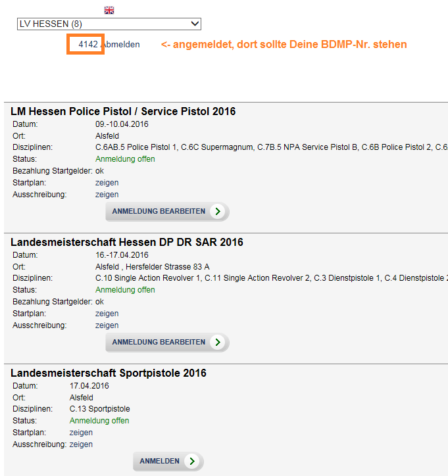The height and width of the screenshot is (476, 448).
Task: Select heading Landesmeisterschaft Hessen DP DR SAR 2016
Action: coord(127,242)
